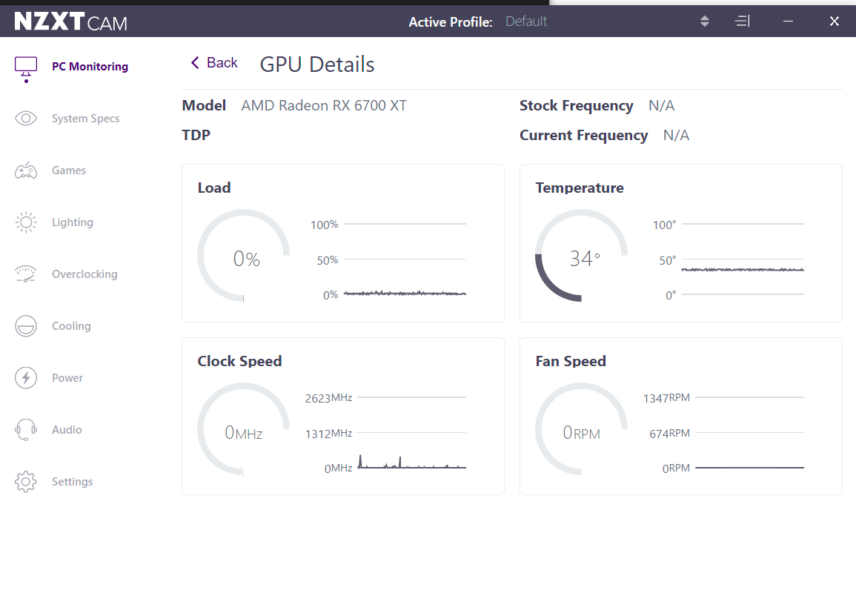856x616 pixels.
Task: Close the NZXT CAM window
Action: pyautogui.click(x=835, y=21)
